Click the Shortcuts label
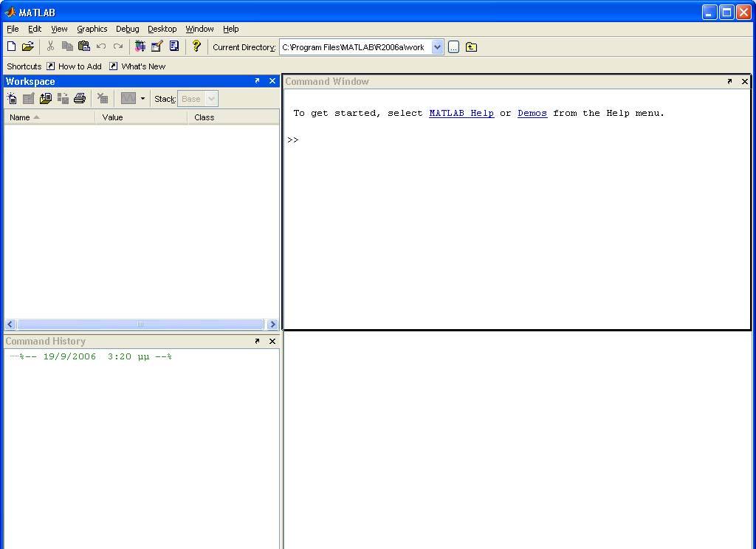 tap(24, 66)
